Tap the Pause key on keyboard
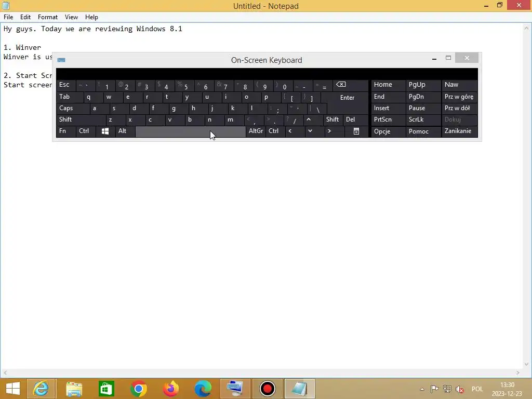This screenshot has height=399, width=532. tap(423, 108)
